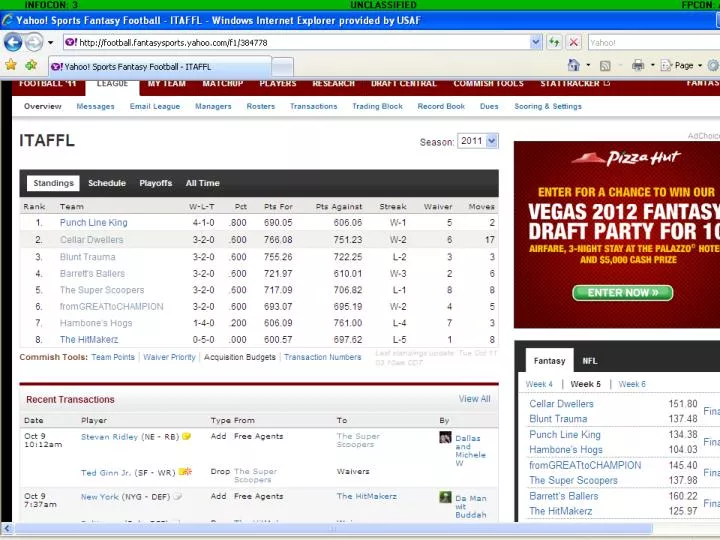Open the Trading Block link

(377, 107)
